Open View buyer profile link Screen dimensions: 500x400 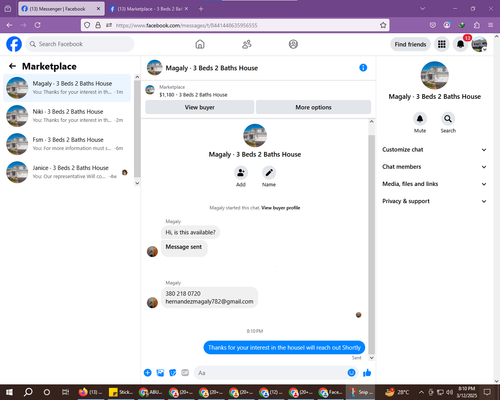[x=280, y=208]
